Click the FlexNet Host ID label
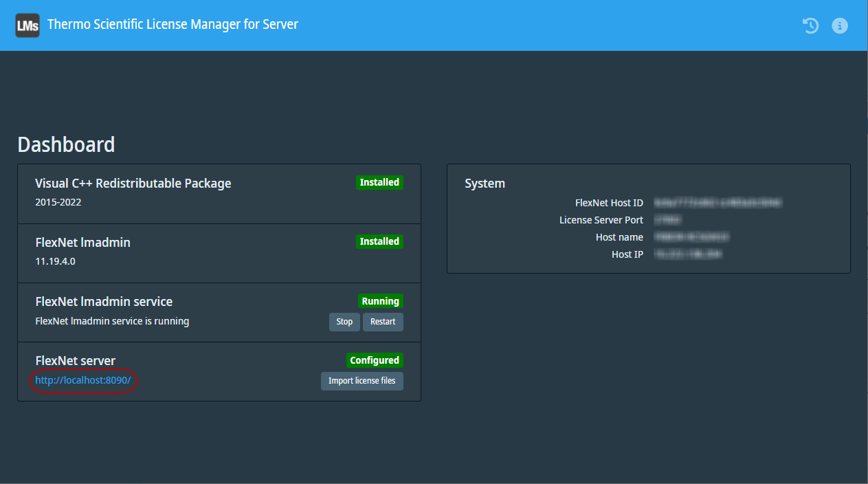 609,203
